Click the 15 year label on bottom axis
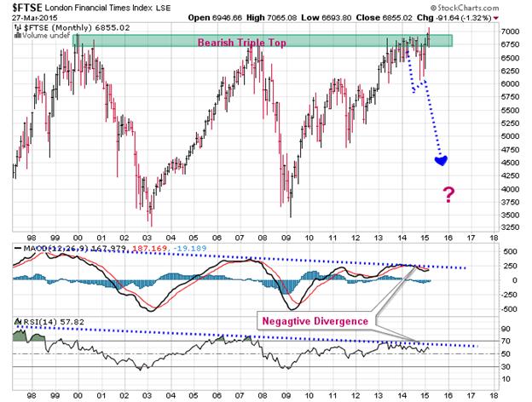This screenshot has height=402, width=532. tap(425, 395)
